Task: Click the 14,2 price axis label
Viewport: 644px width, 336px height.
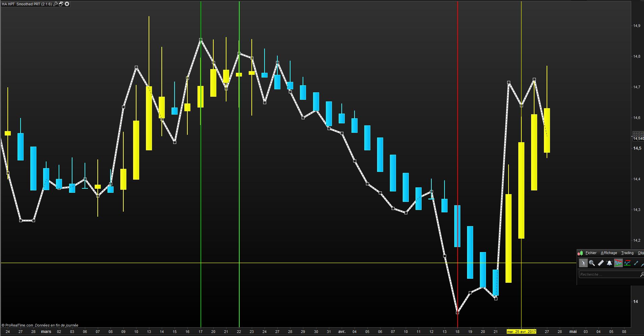Action: [637, 240]
